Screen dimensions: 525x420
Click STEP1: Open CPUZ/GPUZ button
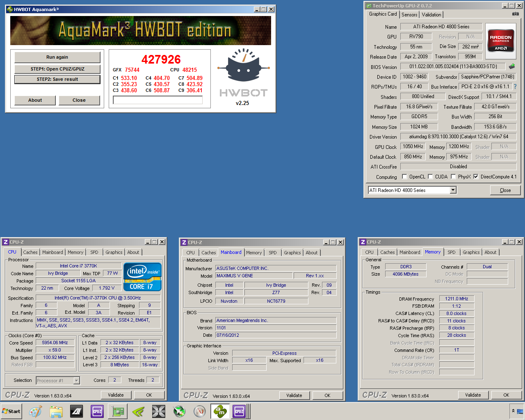(x=57, y=69)
